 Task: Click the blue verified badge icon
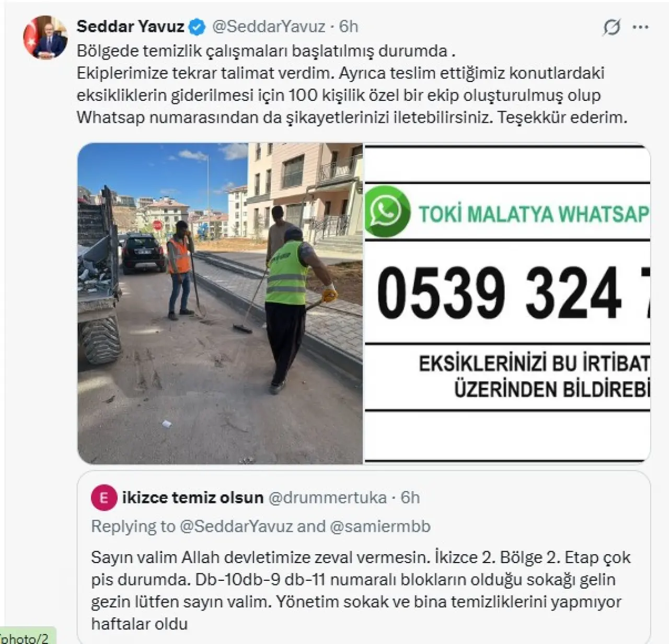(x=197, y=27)
